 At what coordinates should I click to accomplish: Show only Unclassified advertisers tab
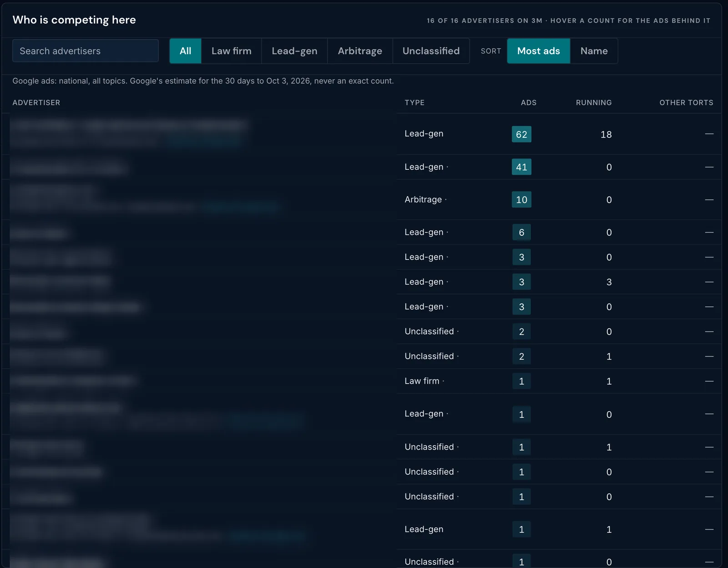(431, 51)
